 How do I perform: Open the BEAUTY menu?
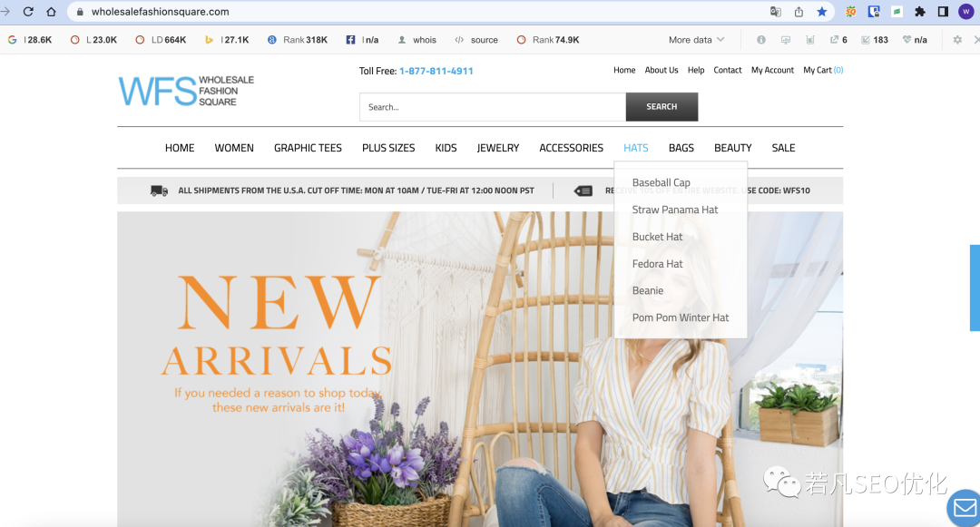coord(732,148)
